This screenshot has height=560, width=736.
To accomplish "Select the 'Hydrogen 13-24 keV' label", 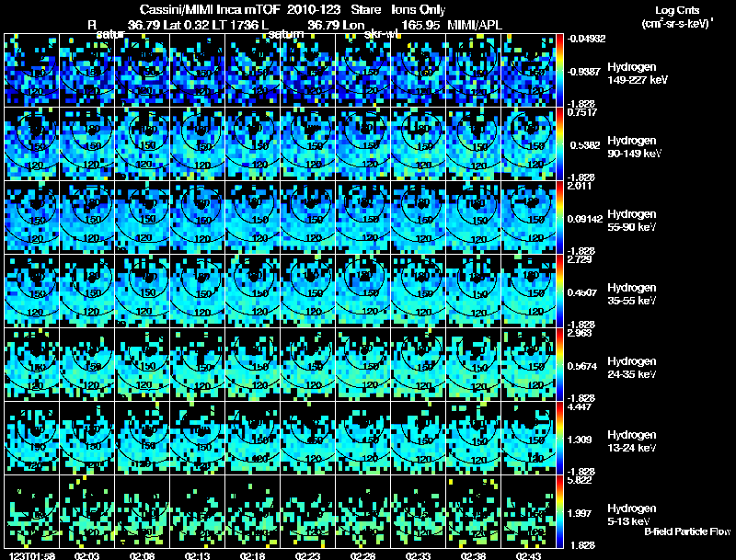I will click(x=632, y=441).
